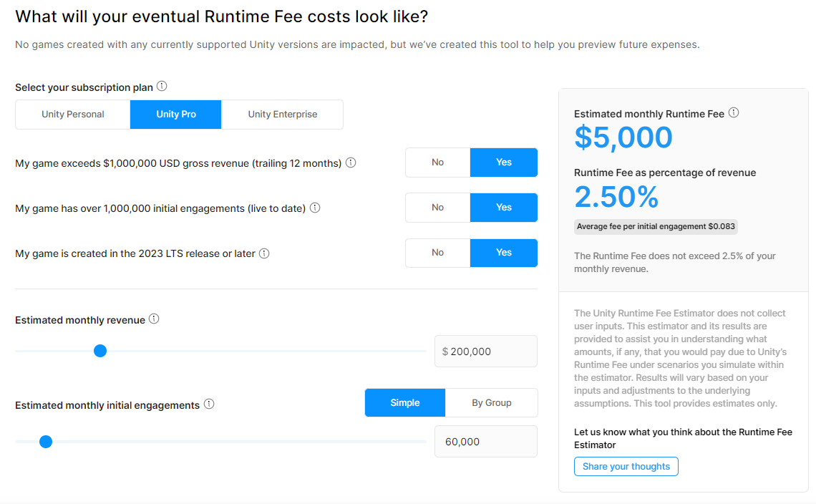816x504 pixels.
Task: Click the $ 200,000 revenue input field
Action: 485,352
